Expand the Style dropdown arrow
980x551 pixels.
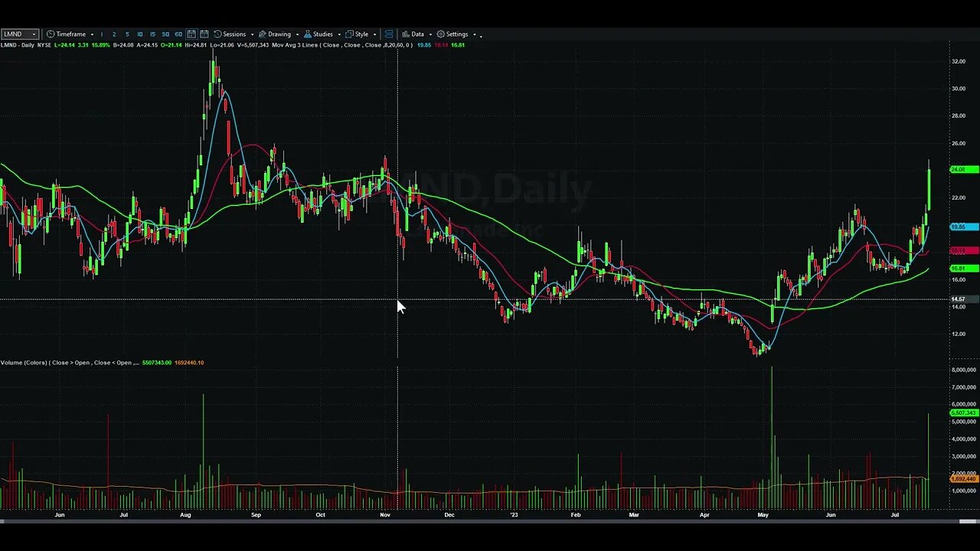(374, 34)
